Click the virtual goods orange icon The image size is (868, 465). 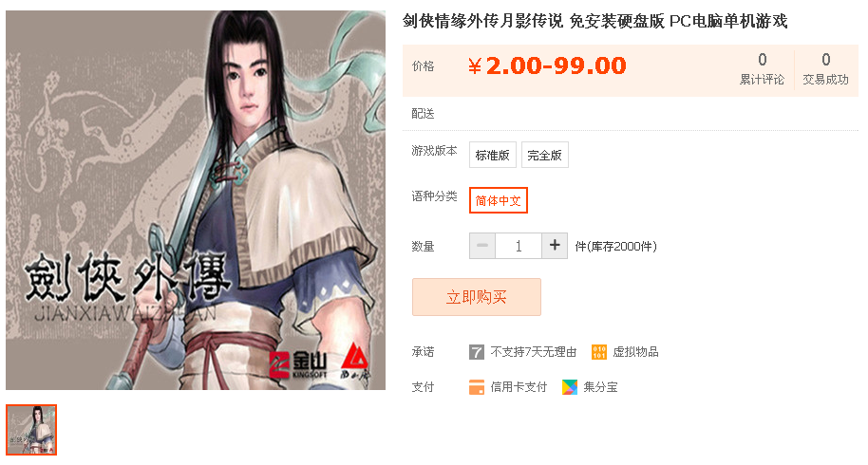(599, 352)
